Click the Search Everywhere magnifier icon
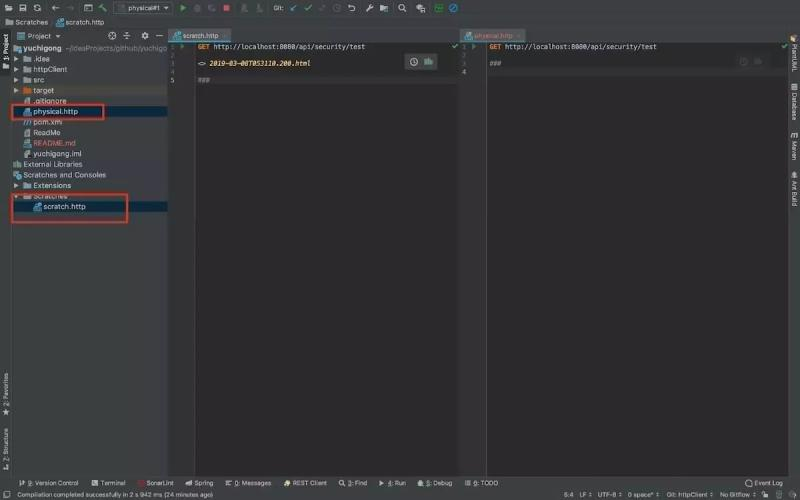The width and height of the screenshot is (800, 500). [402, 8]
